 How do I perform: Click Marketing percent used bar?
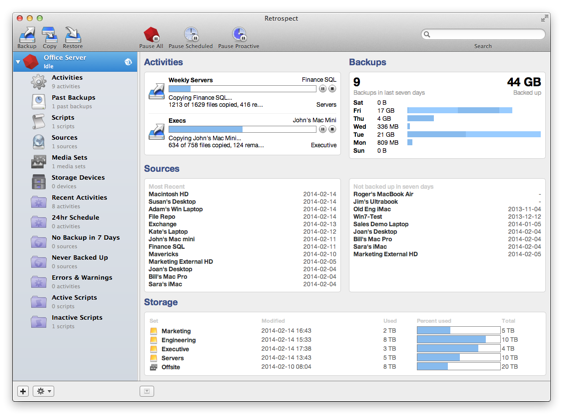(459, 330)
